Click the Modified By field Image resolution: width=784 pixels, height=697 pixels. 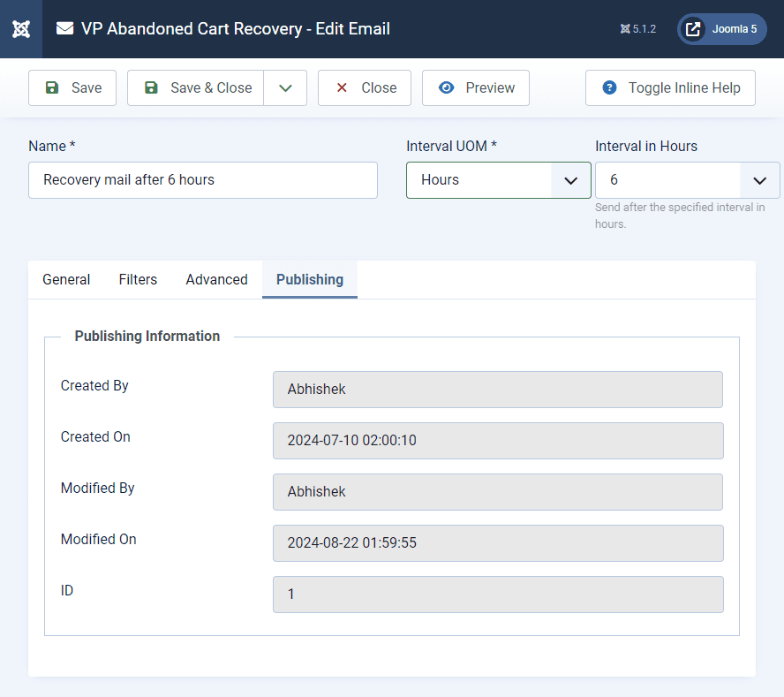(x=498, y=492)
